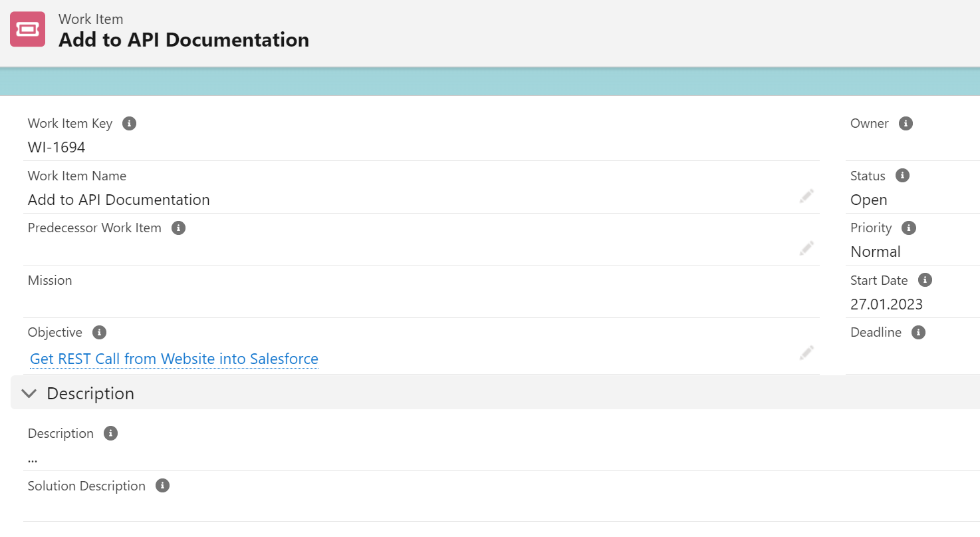
Task: Edit Work Item Name with pencil icon
Action: click(806, 196)
